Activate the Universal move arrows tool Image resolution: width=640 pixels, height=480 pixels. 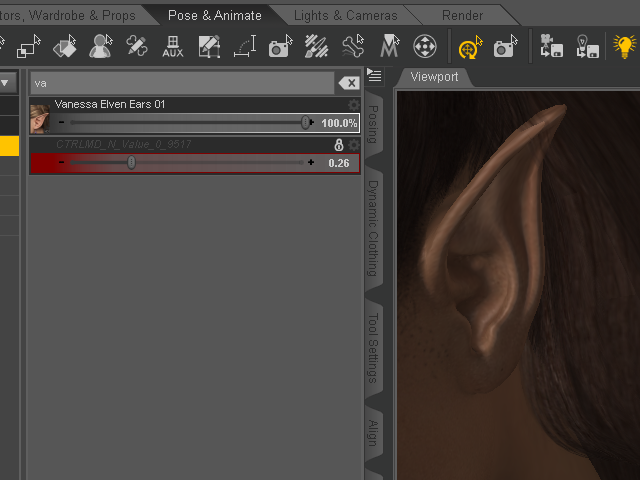[425, 46]
